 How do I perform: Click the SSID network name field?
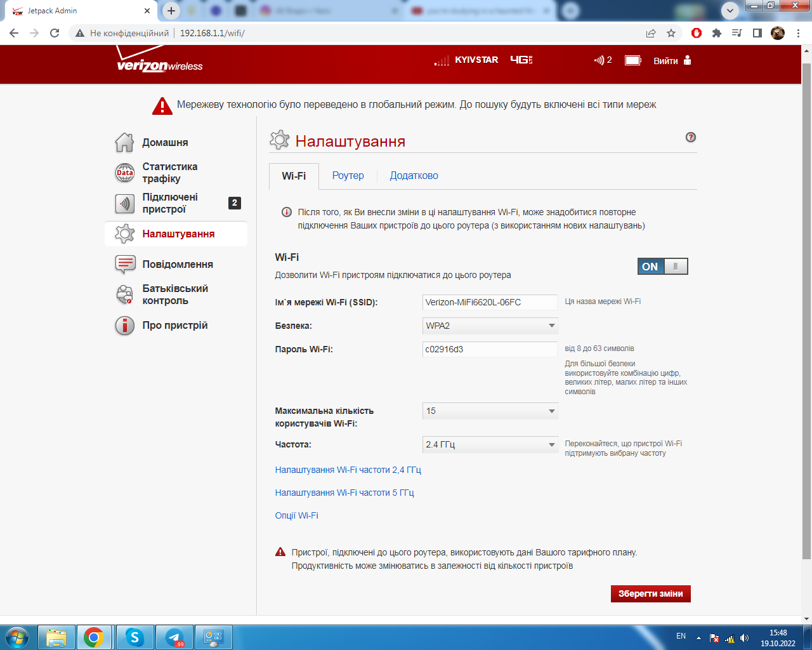click(490, 302)
